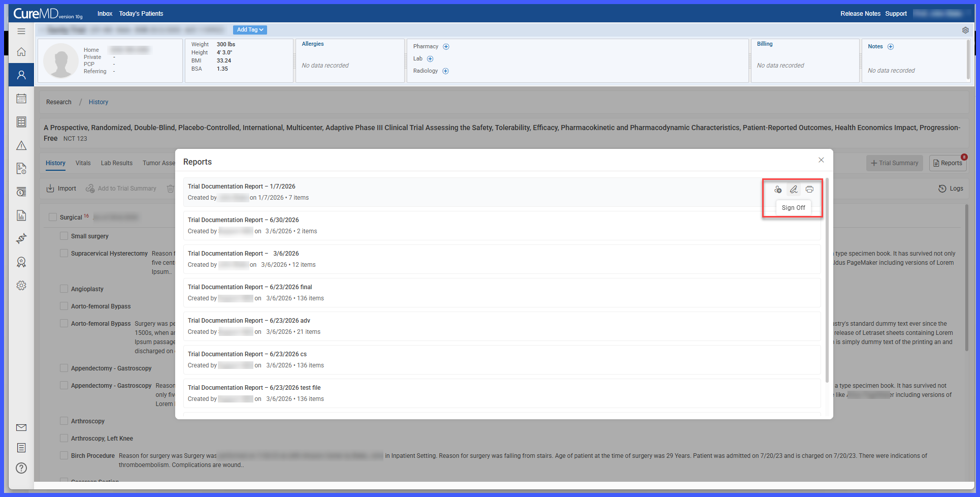
Task: Open the Lab Results tab
Action: 117,163
